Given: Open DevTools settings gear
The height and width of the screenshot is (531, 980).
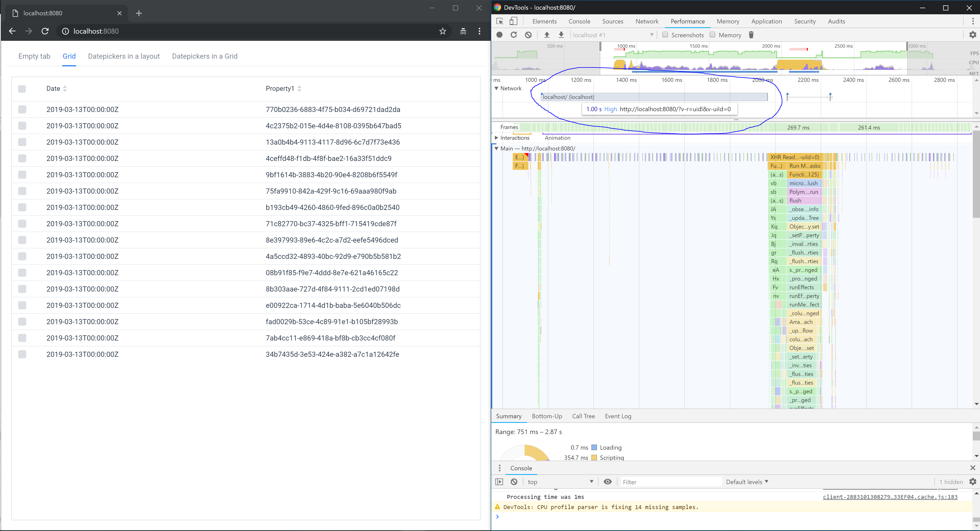Looking at the screenshot, I should 973,35.
